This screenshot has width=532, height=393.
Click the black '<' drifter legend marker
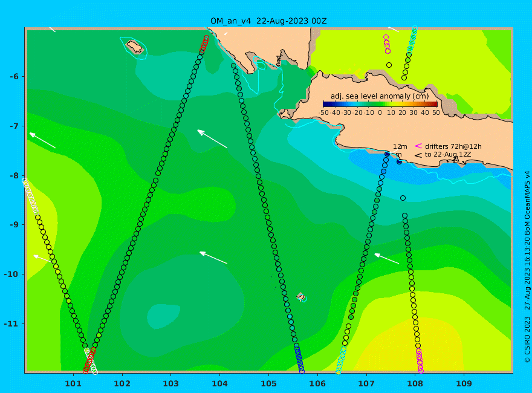point(418,155)
